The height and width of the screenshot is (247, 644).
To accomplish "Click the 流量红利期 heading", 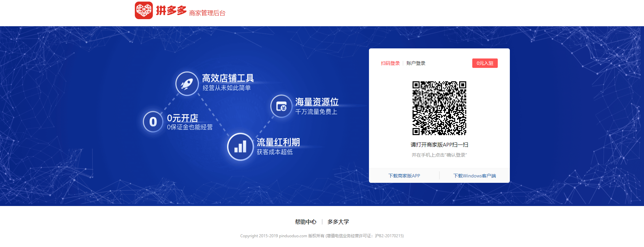I will tap(278, 142).
